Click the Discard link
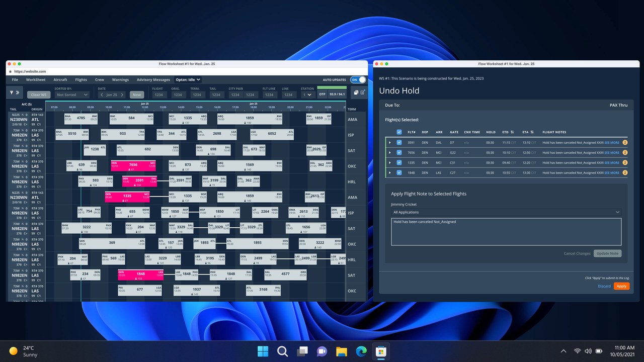Image resolution: width=644 pixels, height=362 pixels. [x=604, y=286]
